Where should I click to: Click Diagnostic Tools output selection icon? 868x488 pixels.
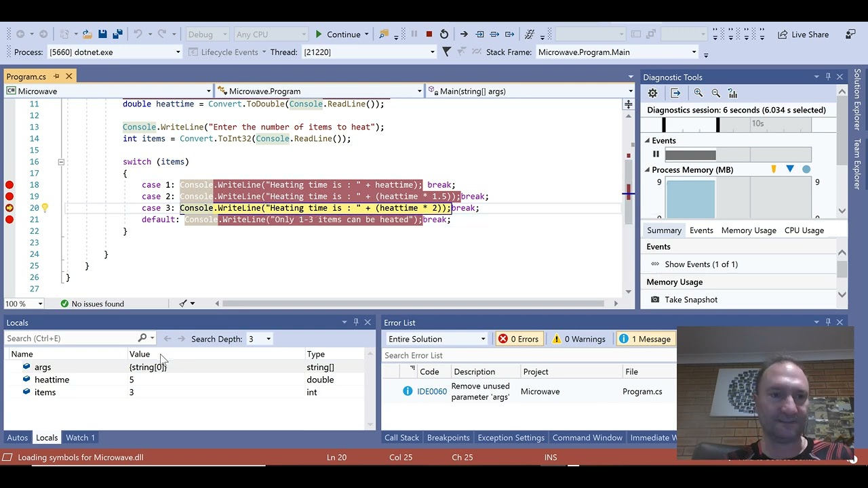click(675, 94)
